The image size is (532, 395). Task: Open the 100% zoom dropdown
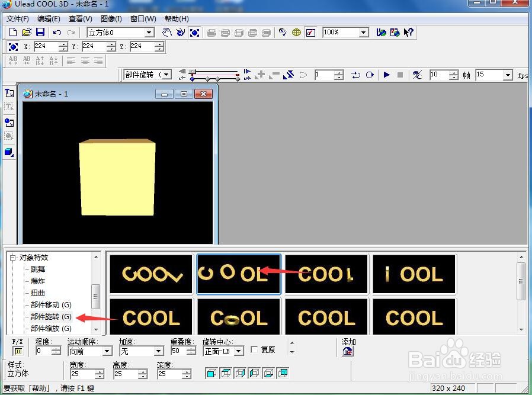pyautogui.click(x=363, y=33)
